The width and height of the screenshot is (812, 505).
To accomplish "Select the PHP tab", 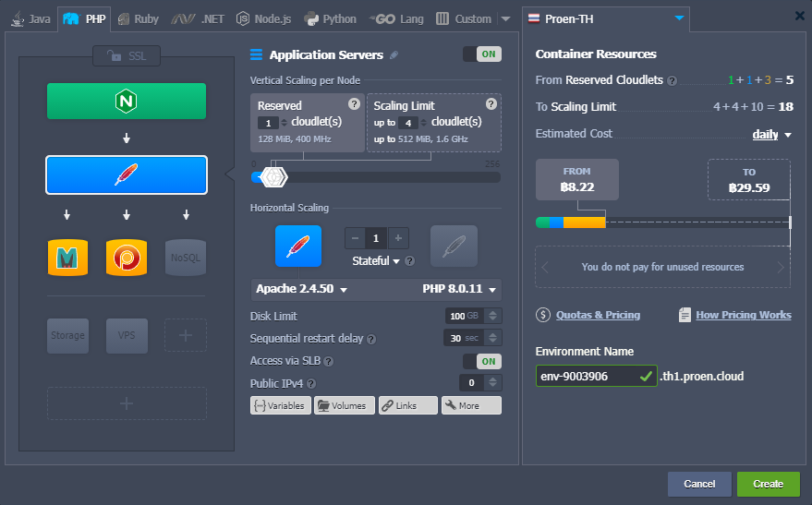I will pyautogui.click(x=85, y=19).
